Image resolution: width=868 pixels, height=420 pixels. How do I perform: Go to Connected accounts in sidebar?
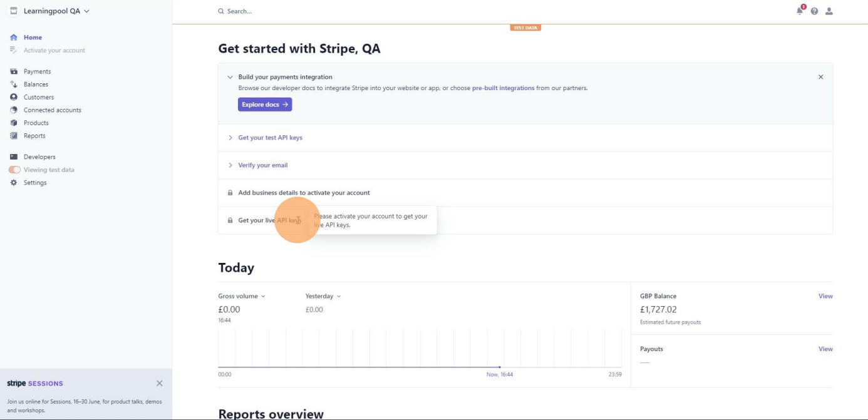click(x=52, y=110)
